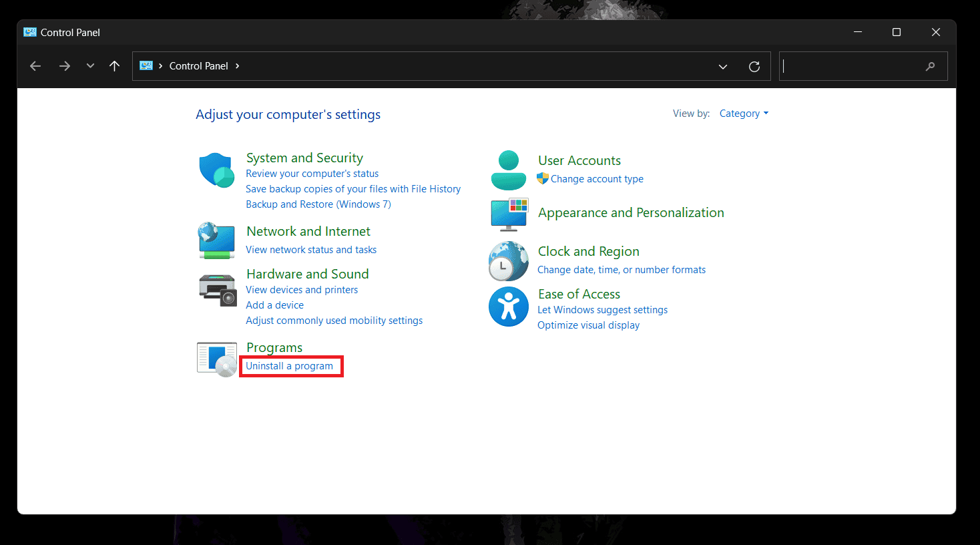Viewport: 980px width, 545px height.
Task: Click the Control Panel address bar icon
Action: click(x=146, y=65)
